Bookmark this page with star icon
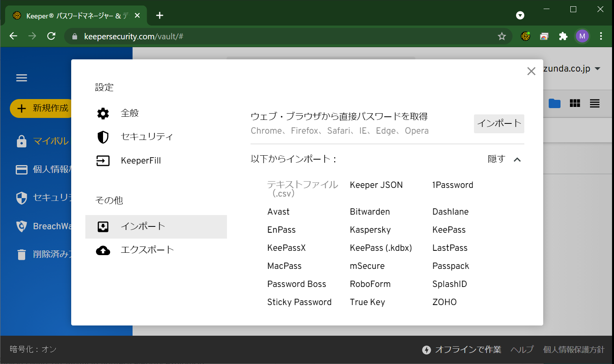Viewport: 614px width, 364px height. (502, 36)
